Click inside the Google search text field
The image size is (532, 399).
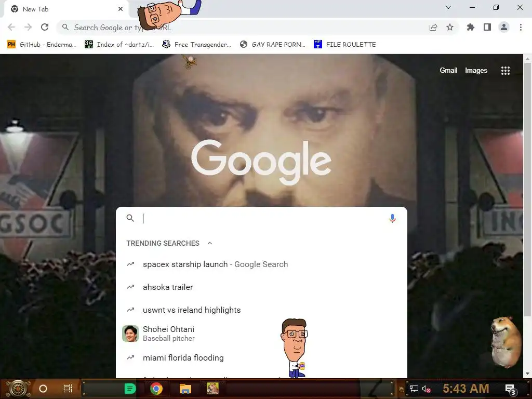(x=261, y=218)
